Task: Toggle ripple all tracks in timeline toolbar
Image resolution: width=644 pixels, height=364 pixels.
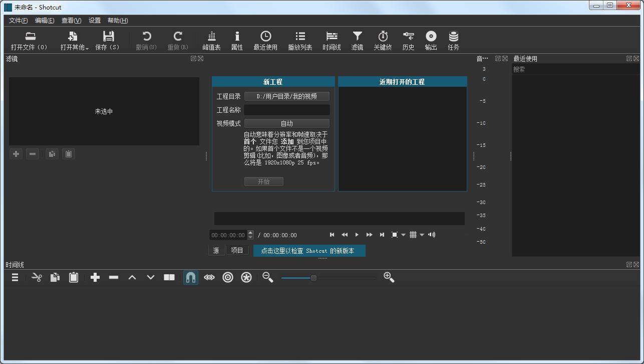Action: (246, 277)
